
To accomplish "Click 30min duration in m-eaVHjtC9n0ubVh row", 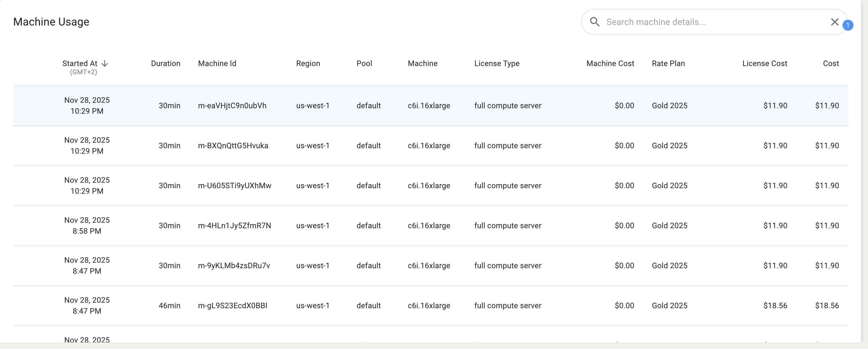I will pyautogui.click(x=169, y=105).
